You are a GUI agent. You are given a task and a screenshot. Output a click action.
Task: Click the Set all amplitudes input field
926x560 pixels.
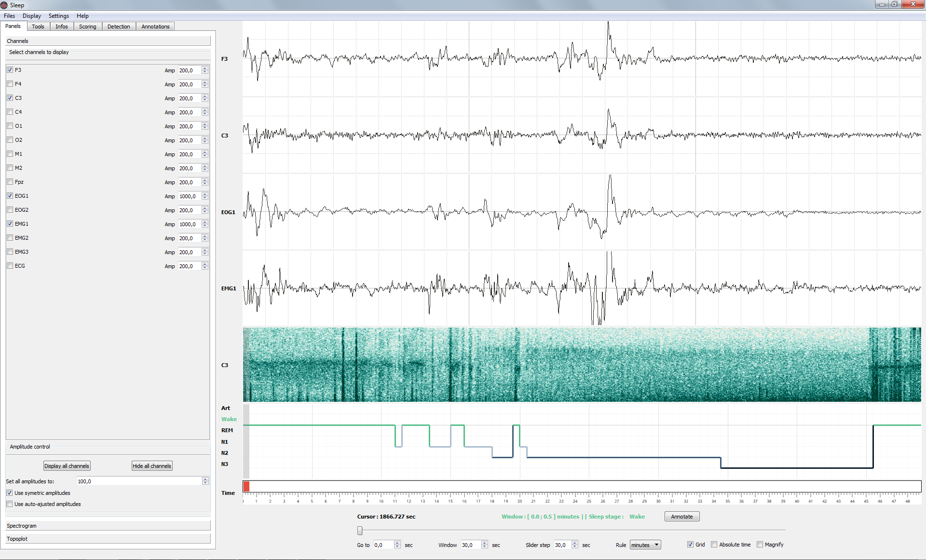point(139,481)
